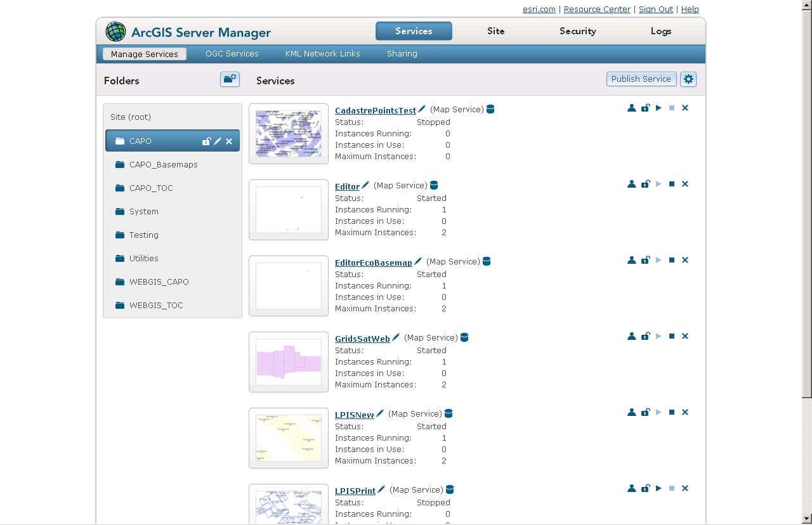Click the CAPO folder lock icon
The height and width of the screenshot is (525, 812).
tap(206, 141)
